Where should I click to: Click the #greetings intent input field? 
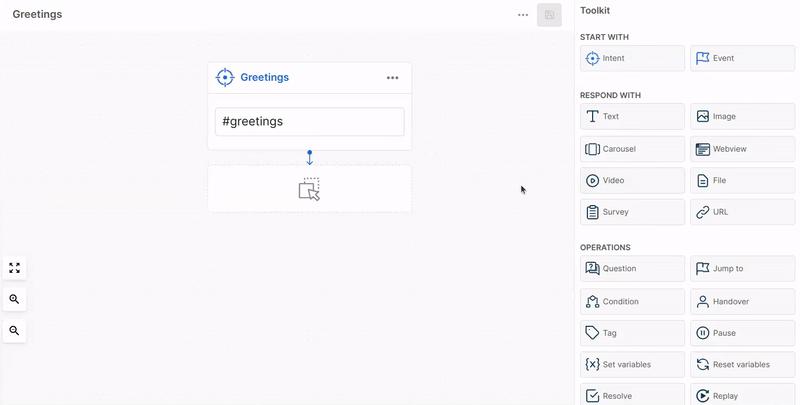coord(309,122)
